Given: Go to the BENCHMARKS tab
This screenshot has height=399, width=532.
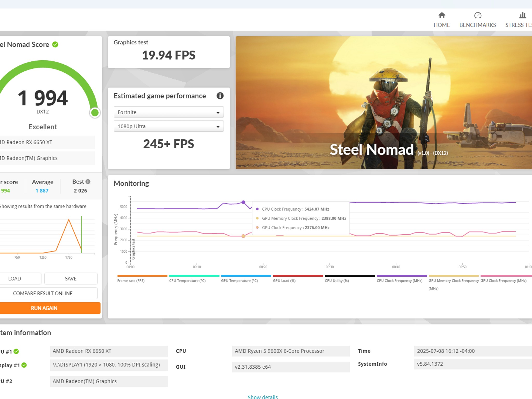Looking at the screenshot, I should click(477, 25).
